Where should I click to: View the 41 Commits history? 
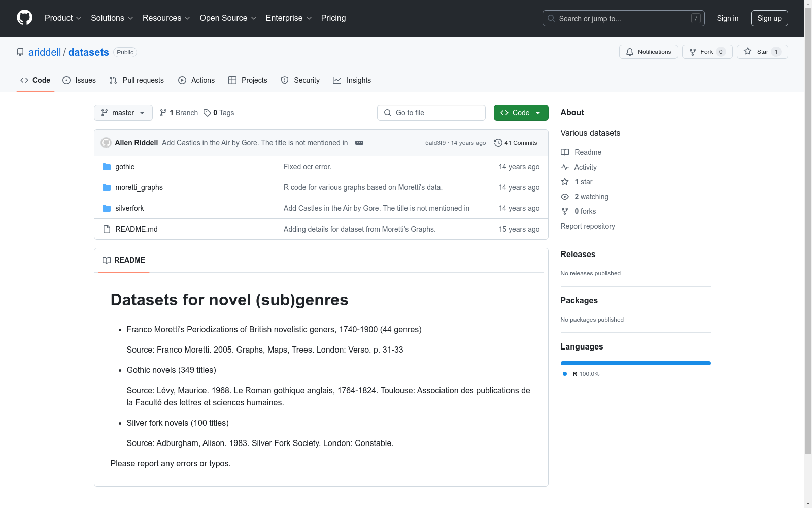pyautogui.click(x=516, y=143)
